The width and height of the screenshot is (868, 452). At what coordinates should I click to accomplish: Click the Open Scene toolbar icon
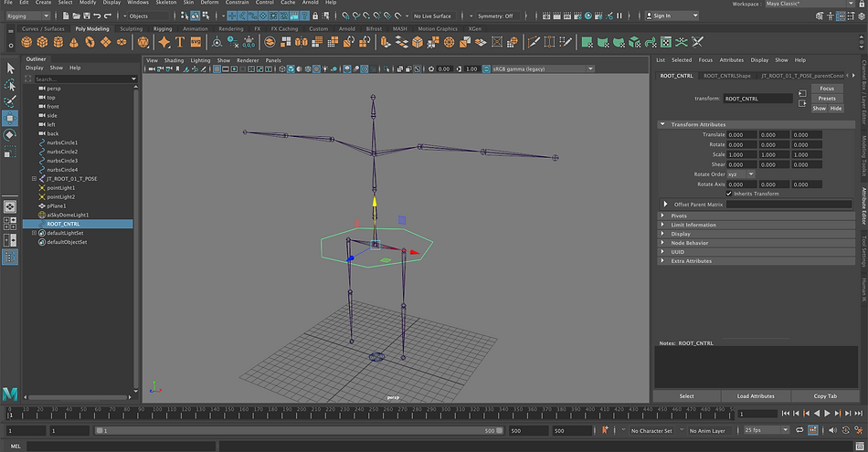tap(77, 16)
